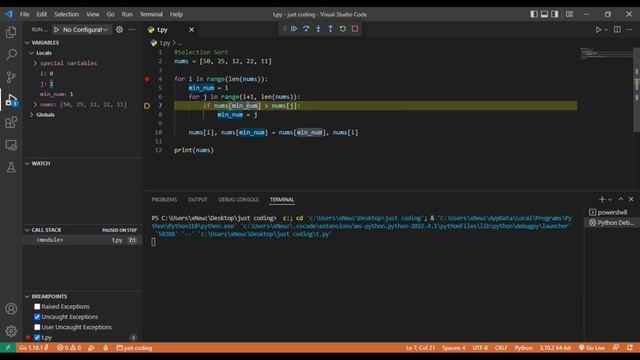Toggle the t.py breakpoint checkbox
This screenshot has height=360, width=640.
pyautogui.click(x=37, y=338)
